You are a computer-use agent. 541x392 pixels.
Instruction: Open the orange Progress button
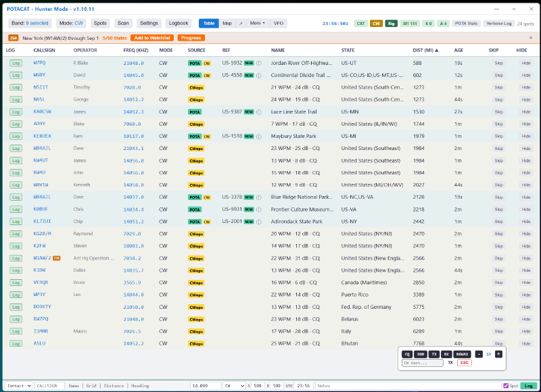click(x=191, y=38)
